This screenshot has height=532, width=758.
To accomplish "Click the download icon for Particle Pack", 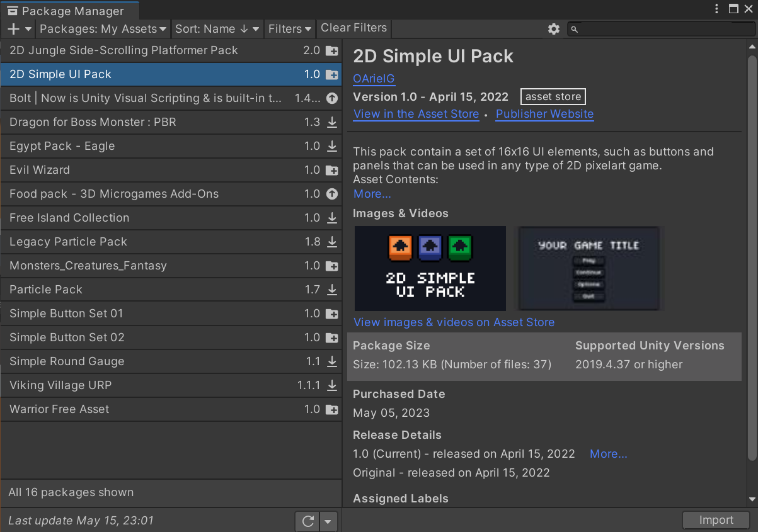I will pos(332,290).
